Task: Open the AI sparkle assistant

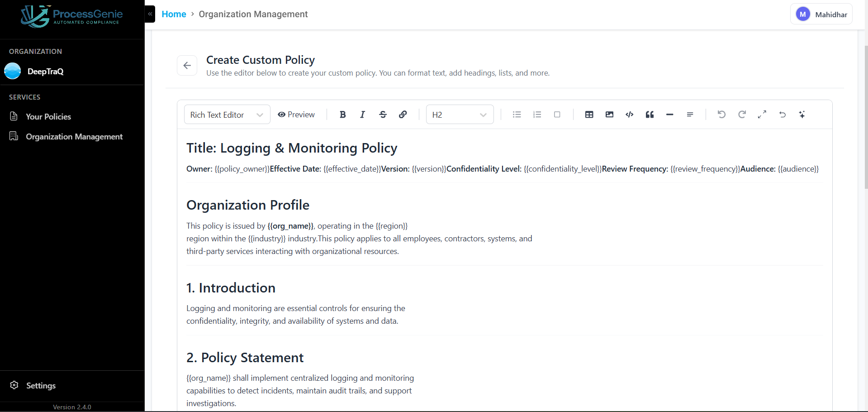Action: coord(802,115)
